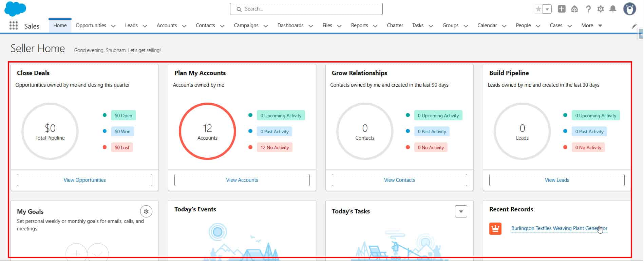Go to the Opportunities tab
Screen dimensions: 644x263
[91, 25]
